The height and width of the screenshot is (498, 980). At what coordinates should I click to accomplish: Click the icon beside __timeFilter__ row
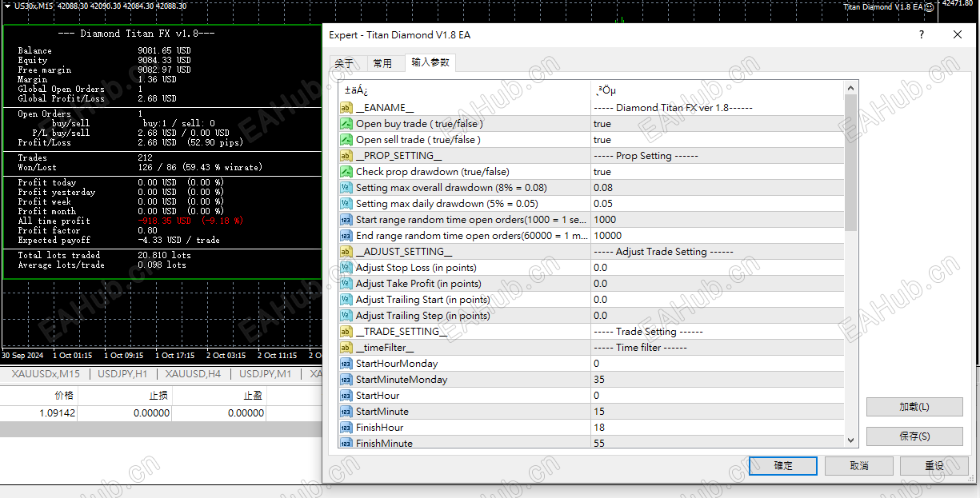[346, 348]
